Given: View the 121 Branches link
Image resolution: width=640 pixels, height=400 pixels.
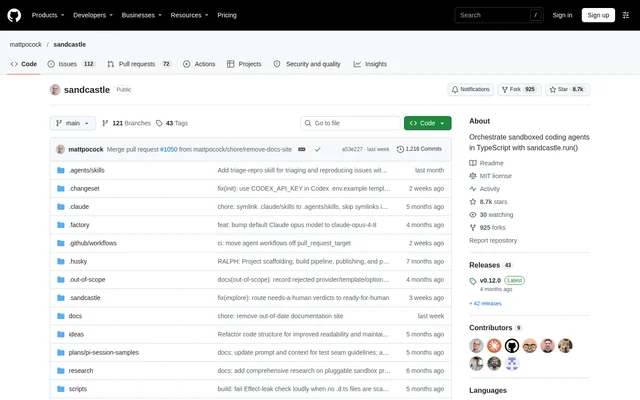Looking at the screenshot, I should pos(126,123).
